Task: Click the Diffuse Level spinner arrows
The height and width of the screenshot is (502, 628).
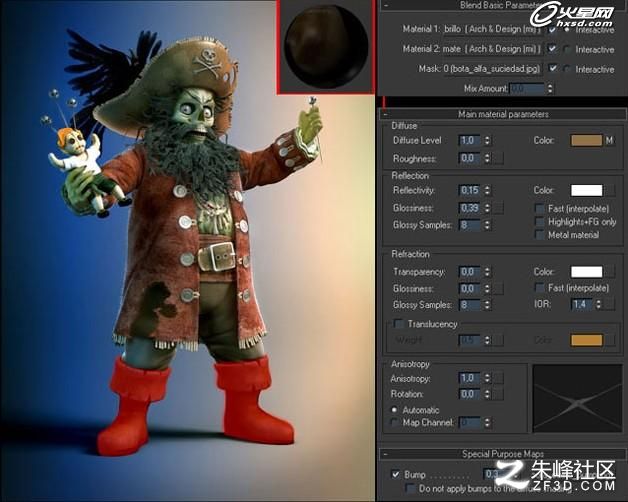Action: [x=487, y=140]
